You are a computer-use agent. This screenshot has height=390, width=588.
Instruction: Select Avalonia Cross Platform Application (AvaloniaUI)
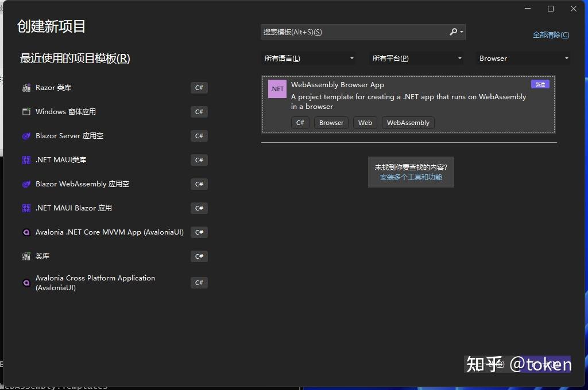coord(95,283)
